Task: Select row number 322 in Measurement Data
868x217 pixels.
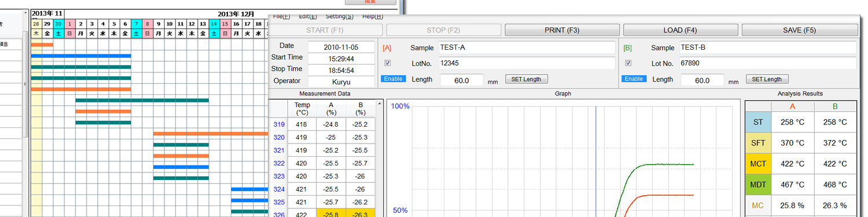Action: tap(279, 163)
